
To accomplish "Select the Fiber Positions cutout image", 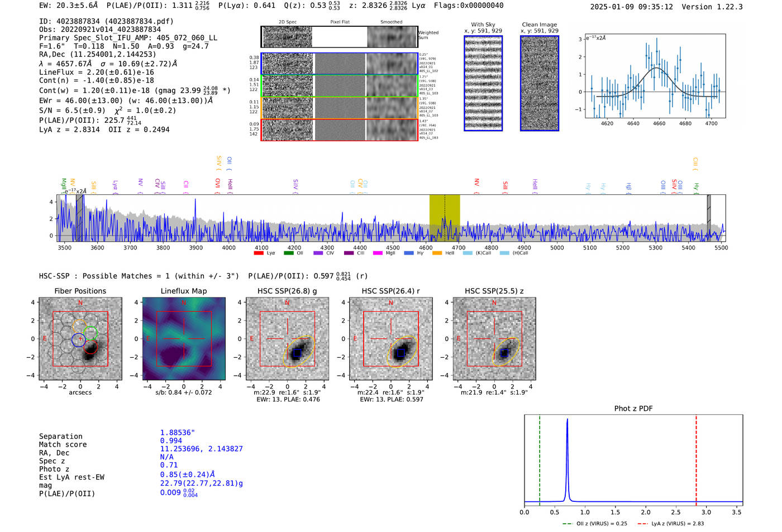I will [x=80, y=339].
